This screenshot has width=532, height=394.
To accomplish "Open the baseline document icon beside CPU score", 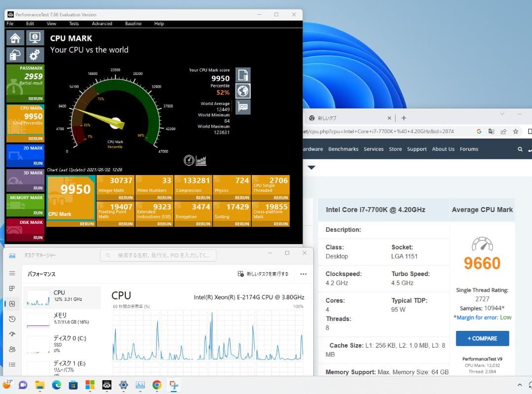I will (x=242, y=74).
